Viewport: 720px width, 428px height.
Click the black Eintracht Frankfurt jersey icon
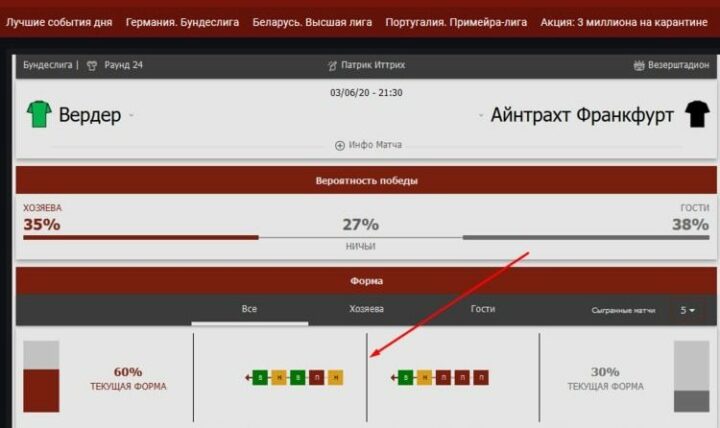[696, 114]
